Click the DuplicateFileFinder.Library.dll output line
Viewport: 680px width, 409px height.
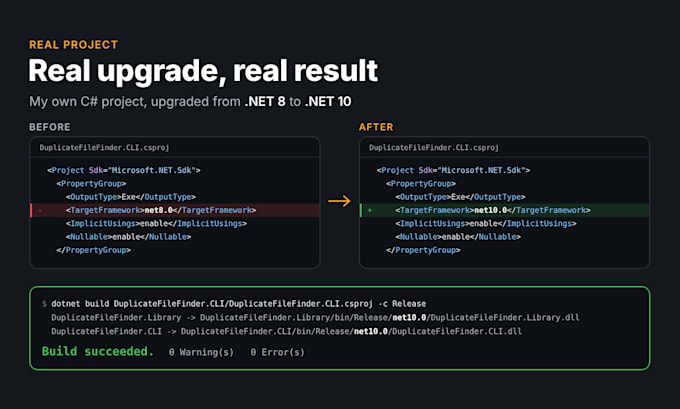[315, 317]
